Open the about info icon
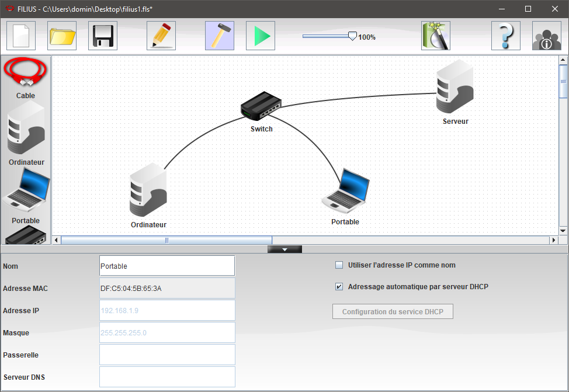 pos(547,36)
